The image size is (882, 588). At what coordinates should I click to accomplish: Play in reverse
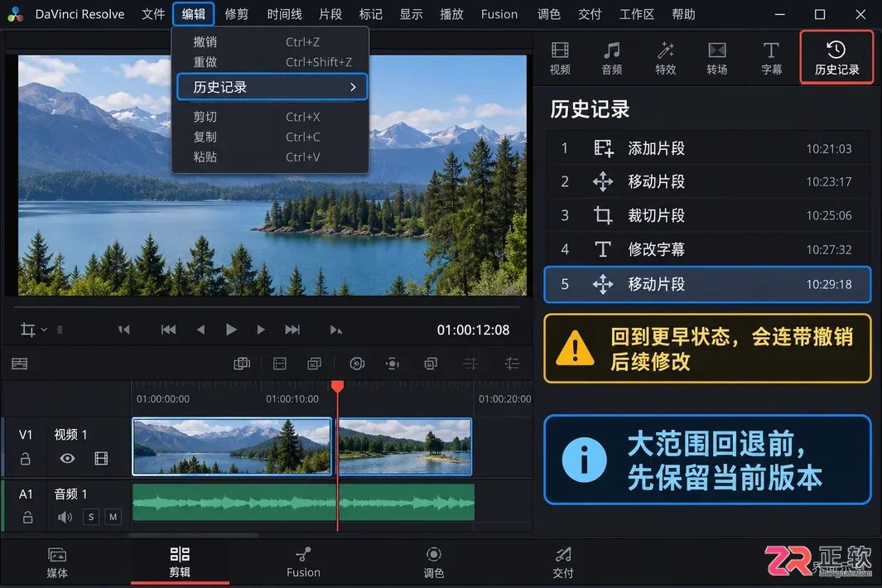pos(200,330)
